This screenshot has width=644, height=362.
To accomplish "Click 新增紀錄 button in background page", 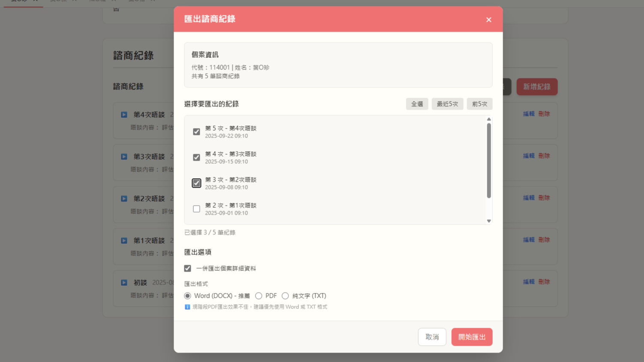I will pyautogui.click(x=537, y=87).
